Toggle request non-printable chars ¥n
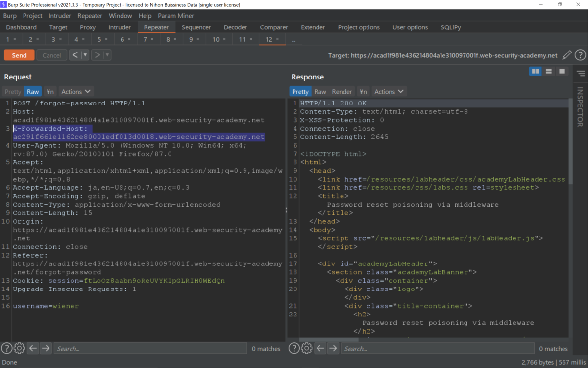The height and width of the screenshot is (368, 588). (x=50, y=92)
